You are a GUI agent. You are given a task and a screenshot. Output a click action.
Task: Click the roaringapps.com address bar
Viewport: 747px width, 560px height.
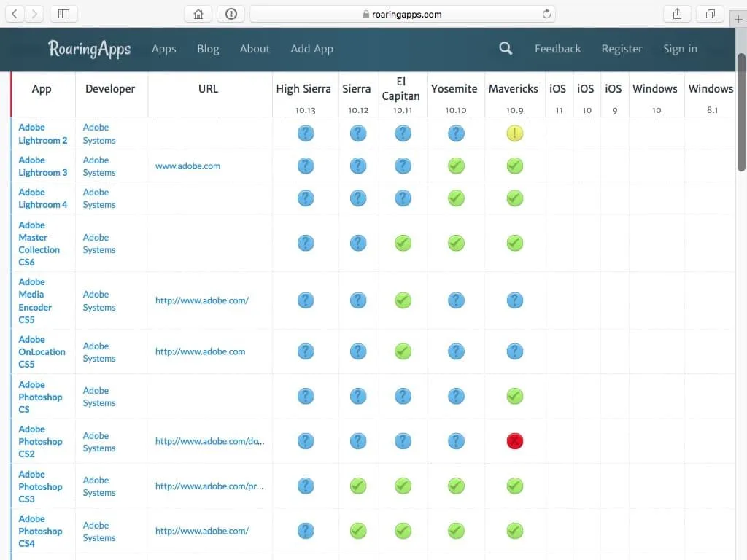coord(402,14)
